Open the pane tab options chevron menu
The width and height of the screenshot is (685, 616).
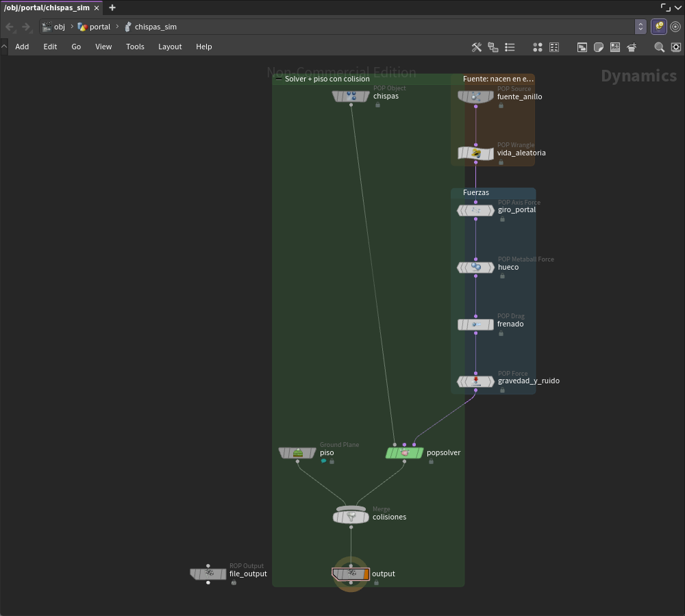(x=678, y=8)
